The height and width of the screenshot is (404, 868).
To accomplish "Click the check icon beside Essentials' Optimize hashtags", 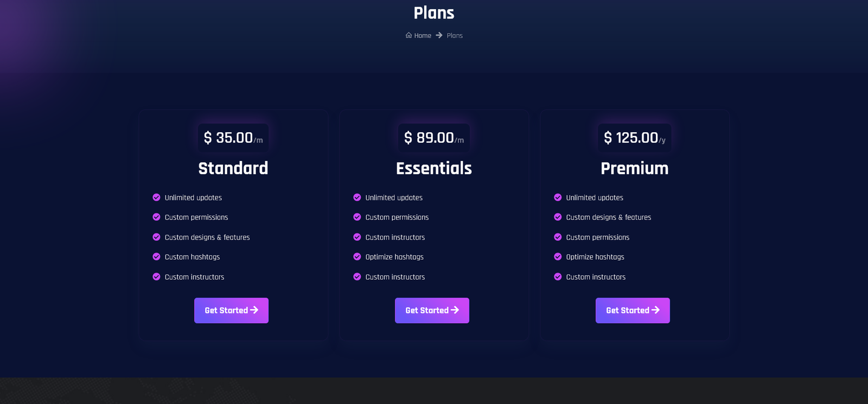I will (357, 256).
